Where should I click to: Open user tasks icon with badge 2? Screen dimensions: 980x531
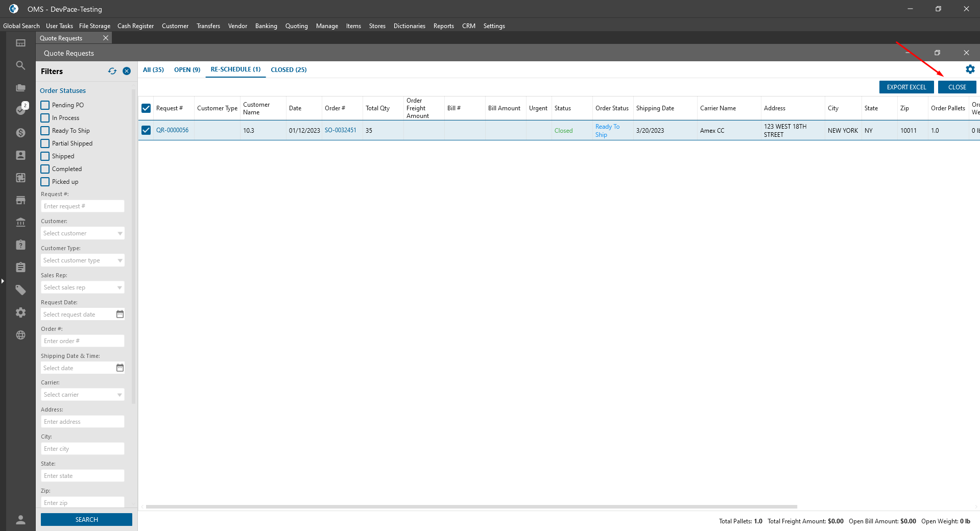tap(21, 109)
